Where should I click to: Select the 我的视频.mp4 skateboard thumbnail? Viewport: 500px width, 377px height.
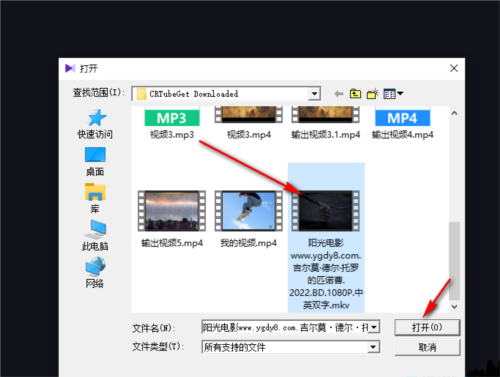tap(249, 211)
